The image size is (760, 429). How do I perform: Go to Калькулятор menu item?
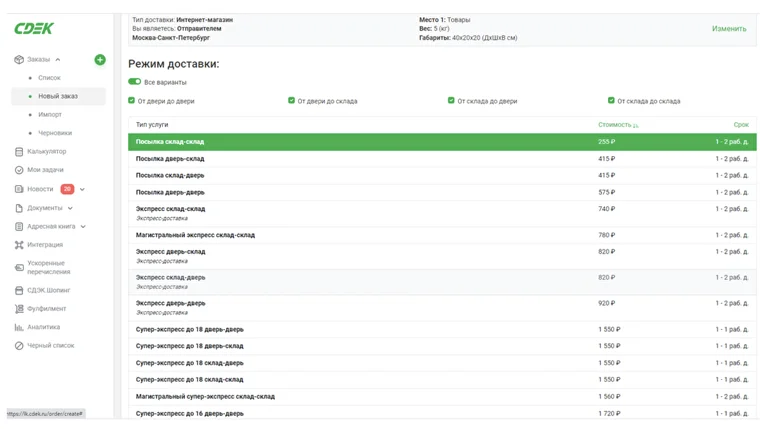point(47,152)
